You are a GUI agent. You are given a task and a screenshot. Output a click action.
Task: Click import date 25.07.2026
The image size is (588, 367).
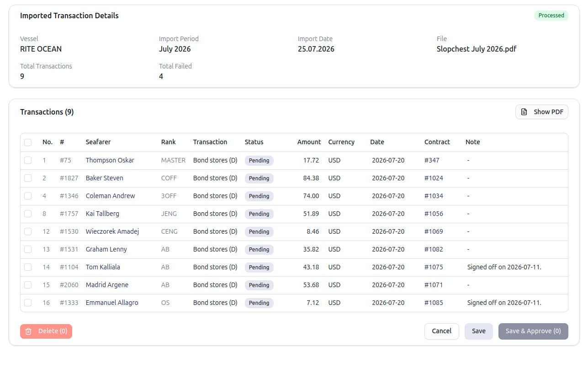point(316,49)
